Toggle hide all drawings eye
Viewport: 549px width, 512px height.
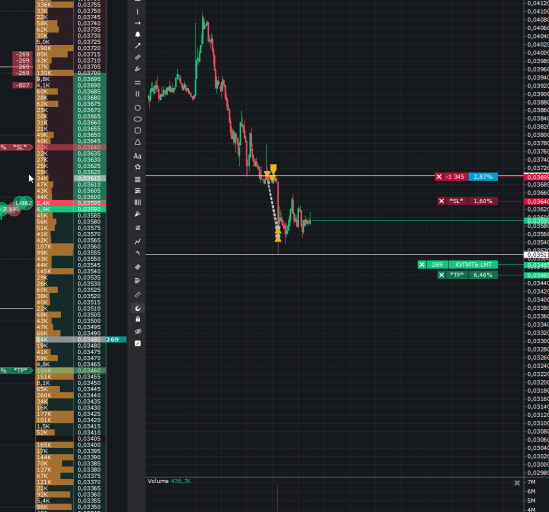[138, 331]
